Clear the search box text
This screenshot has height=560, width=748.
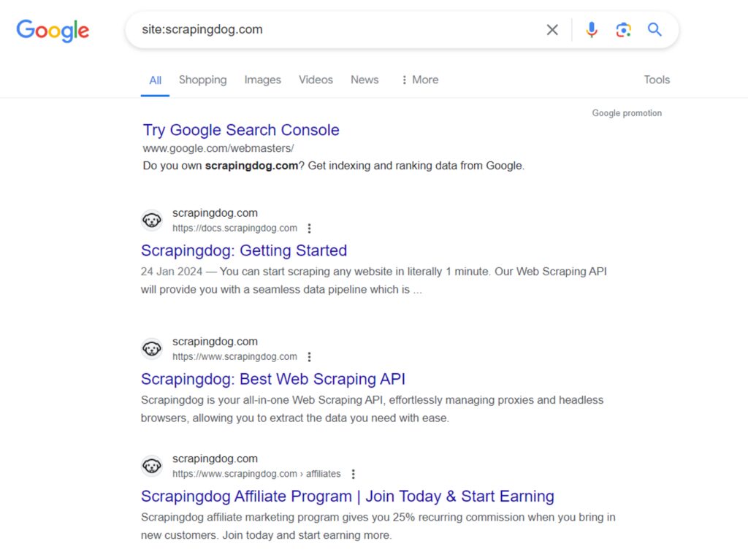(552, 30)
